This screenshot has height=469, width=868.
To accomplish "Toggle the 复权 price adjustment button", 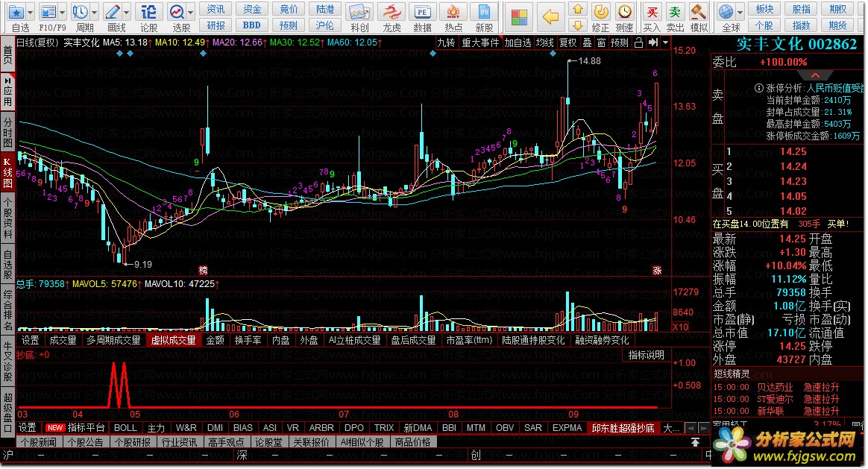I will pos(567,43).
